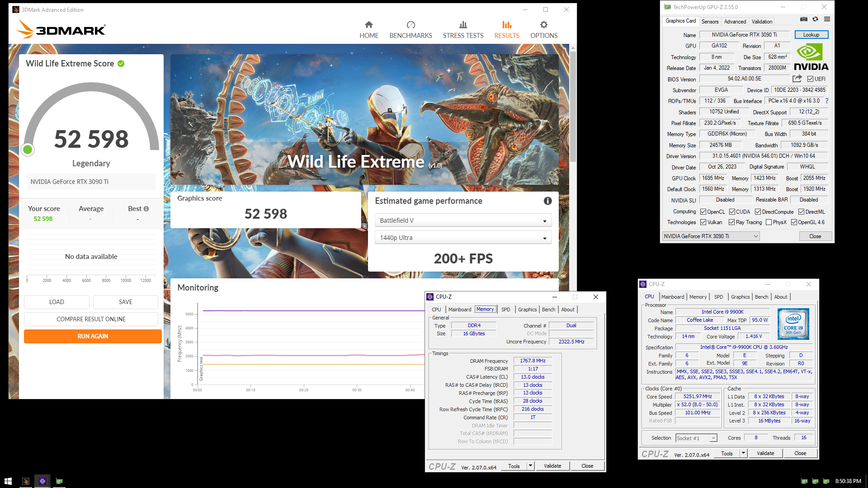Screen dimensions: 868x488
Task: Toggle the OpenGL 4.6 checkbox
Action: 794,222
